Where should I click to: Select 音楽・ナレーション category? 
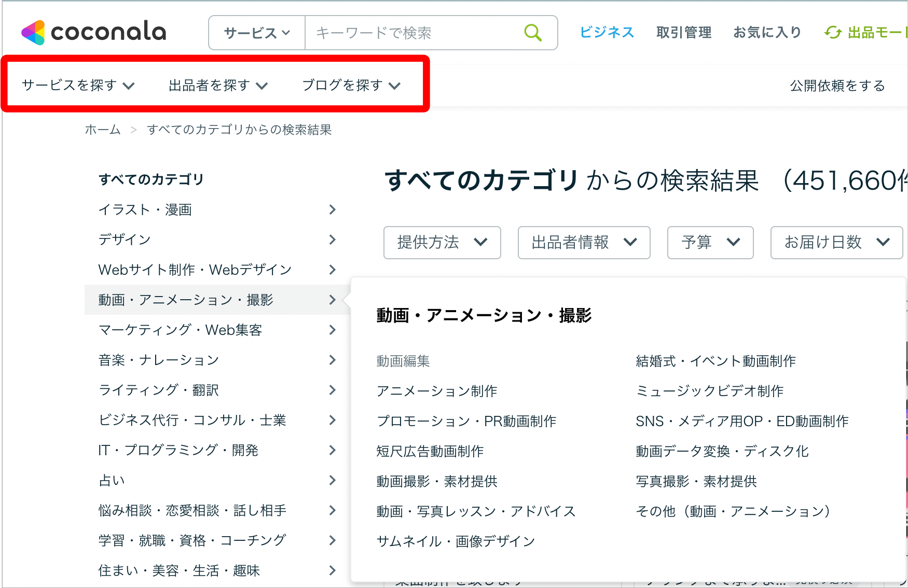point(217,360)
